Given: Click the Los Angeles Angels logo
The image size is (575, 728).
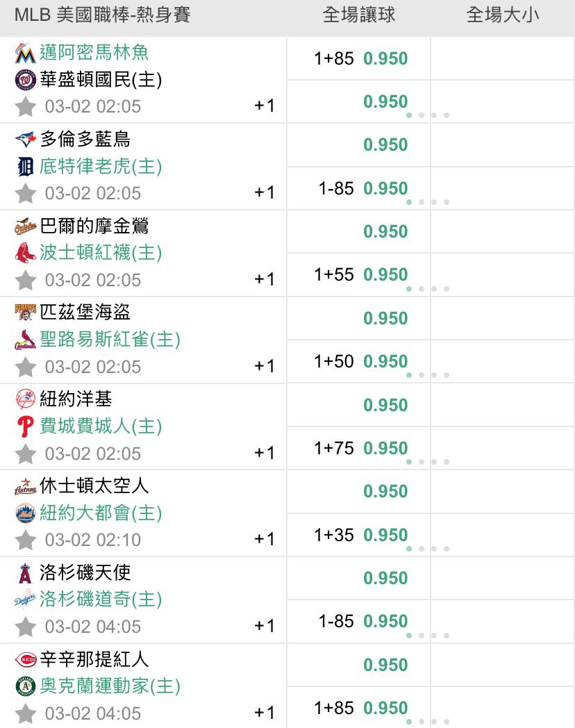Looking at the screenshot, I should [x=25, y=573].
